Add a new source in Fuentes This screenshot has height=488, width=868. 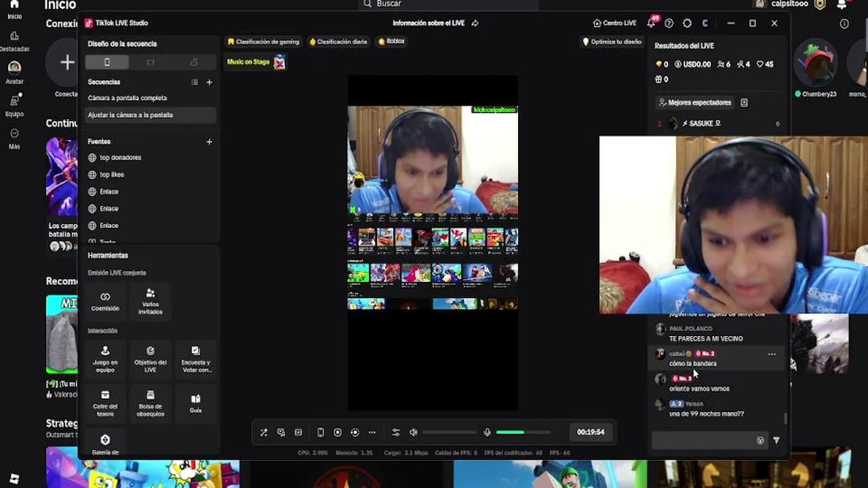click(x=209, y=142)
